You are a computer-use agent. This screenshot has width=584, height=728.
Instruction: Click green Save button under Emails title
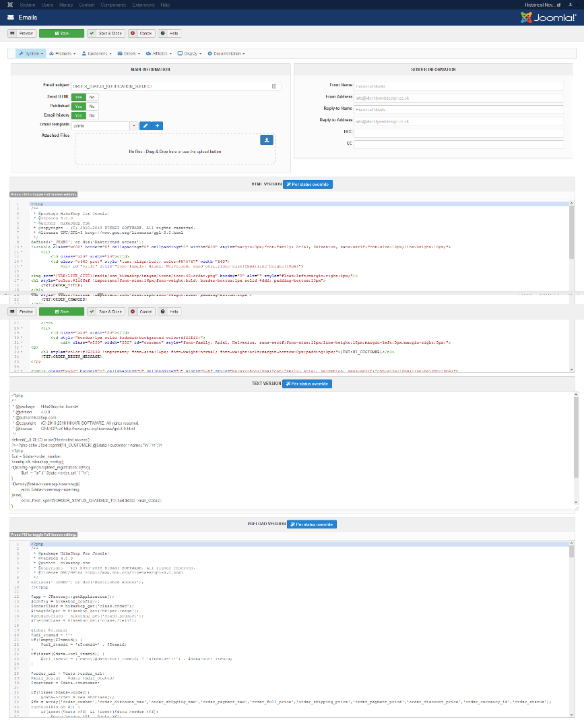pyautogui.click(x=62, y=34)
